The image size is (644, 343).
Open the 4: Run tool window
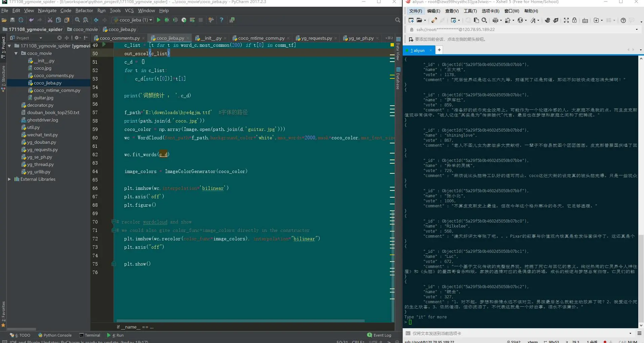[115, 335]
